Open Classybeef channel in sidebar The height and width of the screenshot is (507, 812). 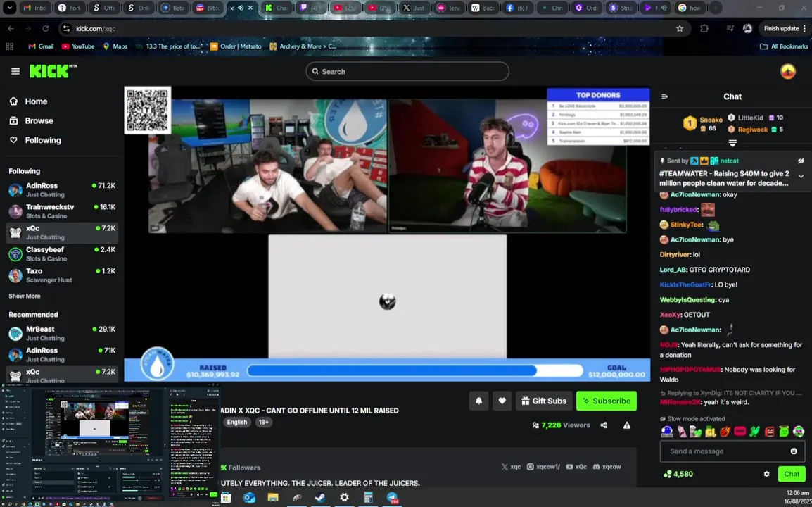[x=62, y=254]
